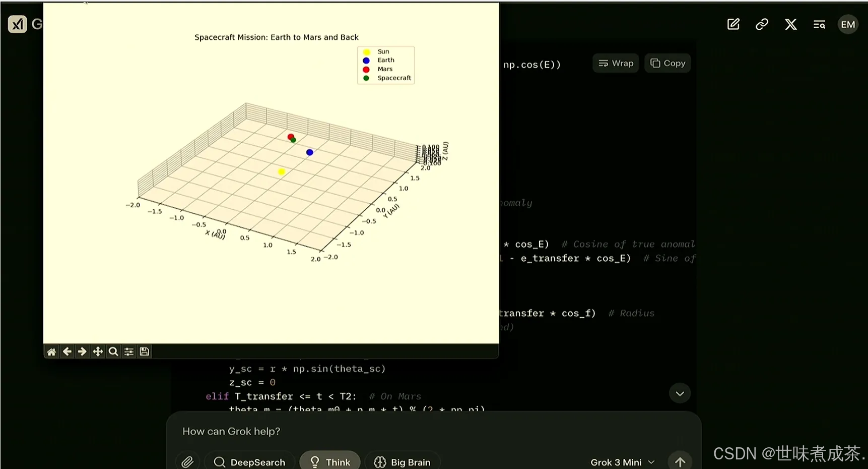Attach a file with paperclip icon
The image size is (868, 469).
[187, 461]
